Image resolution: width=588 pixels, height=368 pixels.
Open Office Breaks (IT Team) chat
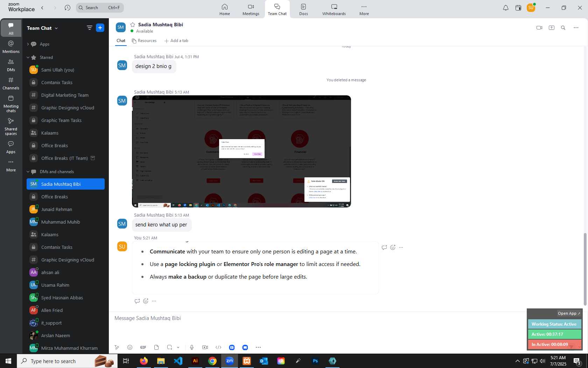pos(65,158)
